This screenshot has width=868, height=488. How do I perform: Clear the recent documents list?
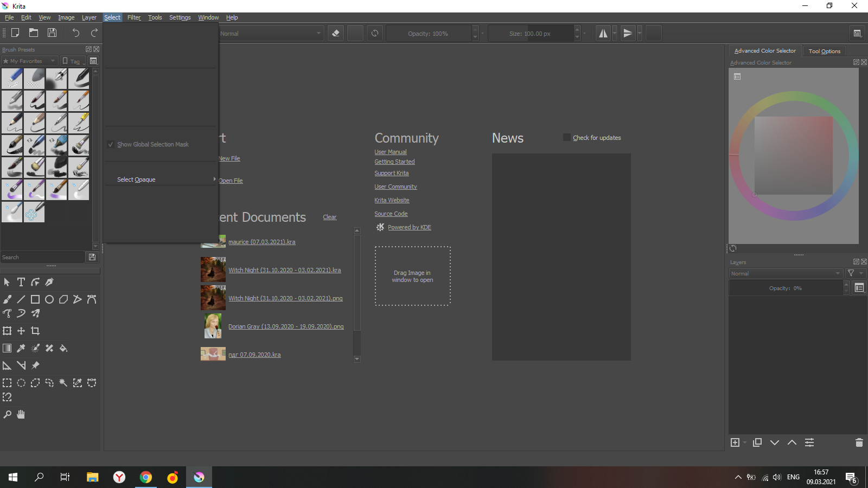coord(330,217)
